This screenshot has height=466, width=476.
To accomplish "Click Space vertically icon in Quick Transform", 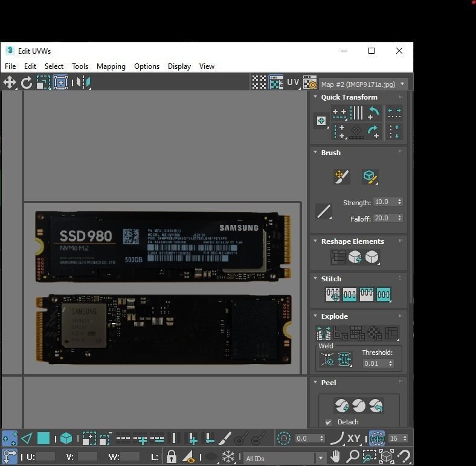I will [394, 132].
